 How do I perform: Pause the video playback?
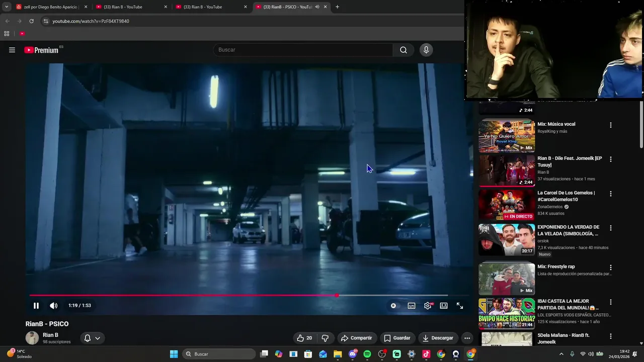click(36, 306)
